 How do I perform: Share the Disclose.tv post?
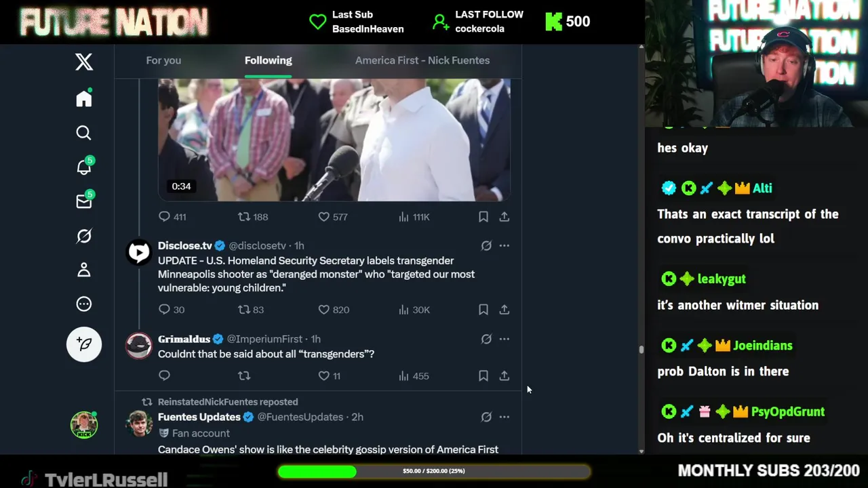click(x=505, y=310)
